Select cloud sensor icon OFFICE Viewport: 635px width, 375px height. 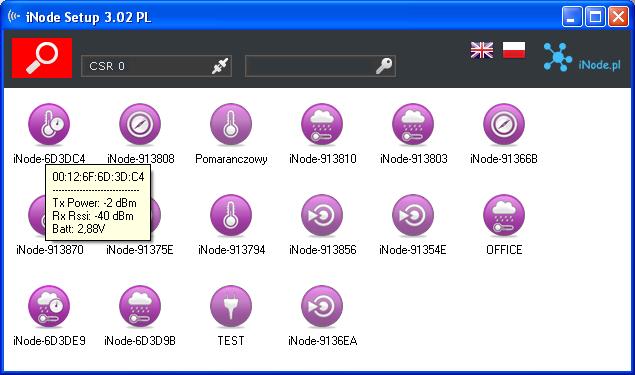[504, 215]
